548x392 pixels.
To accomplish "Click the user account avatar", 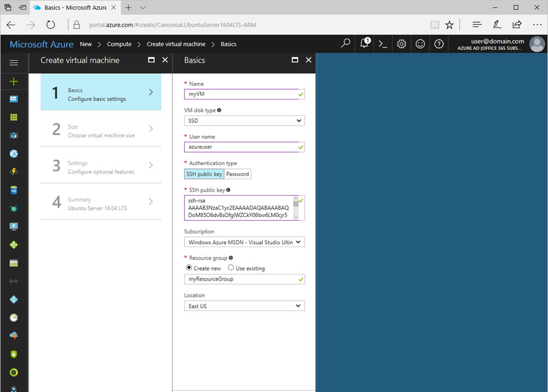I will pos(537,44).
